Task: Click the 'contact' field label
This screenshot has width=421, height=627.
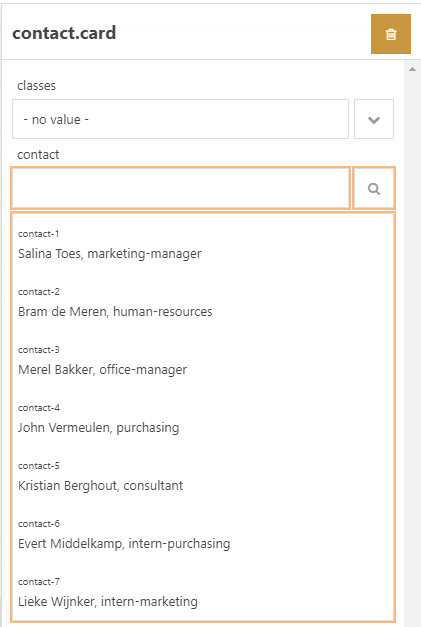Action: click(x=38, y=154)
